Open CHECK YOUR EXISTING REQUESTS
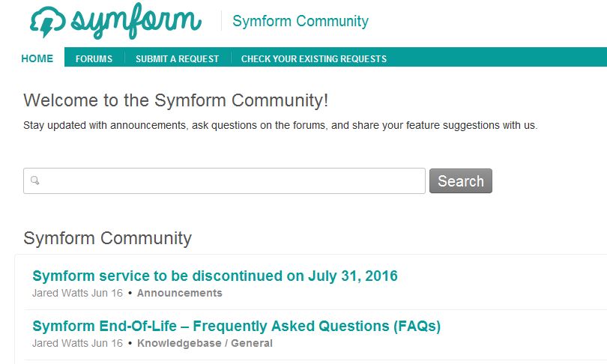Screen dimensions: 607x364 coord(314,59)
